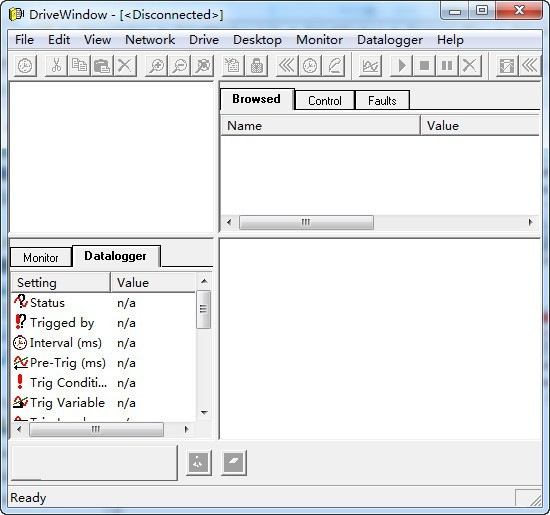
Task: Click the Datalogger list scroll up arrow
Action: [204, 281]
